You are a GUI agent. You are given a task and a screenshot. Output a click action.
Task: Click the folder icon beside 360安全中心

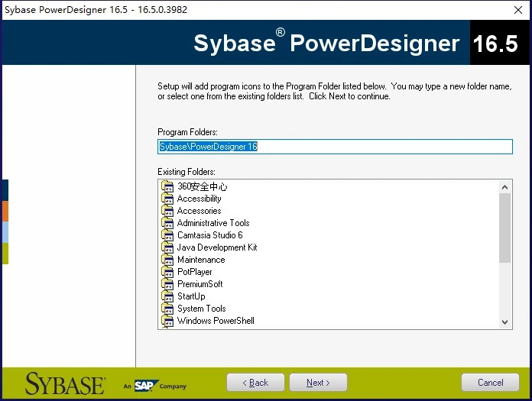167,186
